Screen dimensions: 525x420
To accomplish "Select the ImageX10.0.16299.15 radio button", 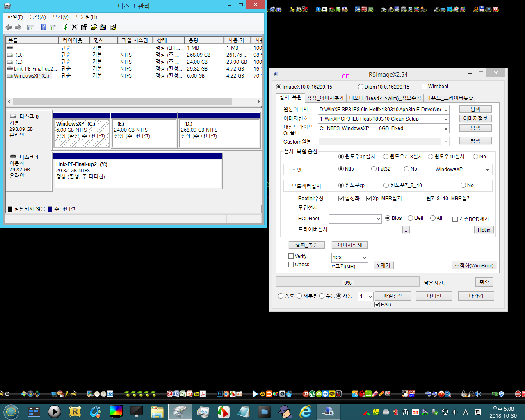I will 279,87.
